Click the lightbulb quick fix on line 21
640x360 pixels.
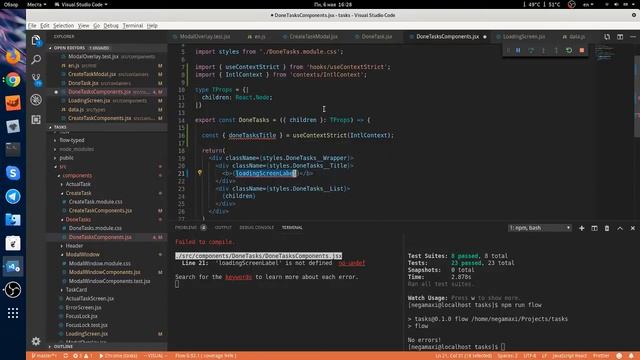(x=200, y=173)
